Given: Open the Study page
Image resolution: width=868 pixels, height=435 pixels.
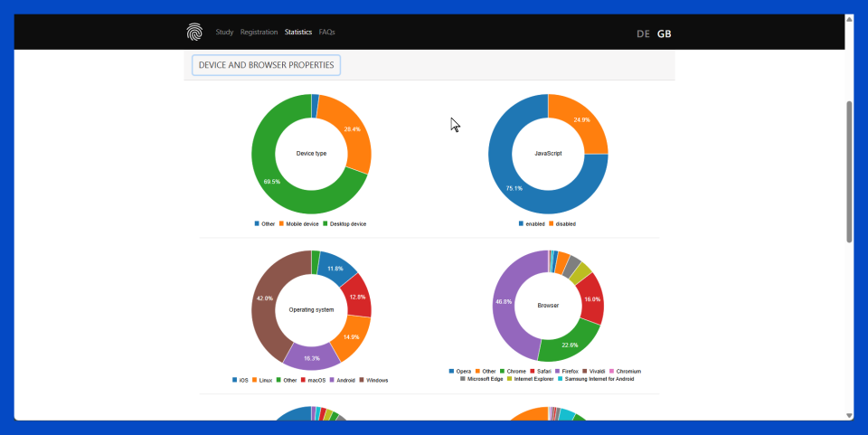Looking at the screenshot, I should tap(224, 32).
